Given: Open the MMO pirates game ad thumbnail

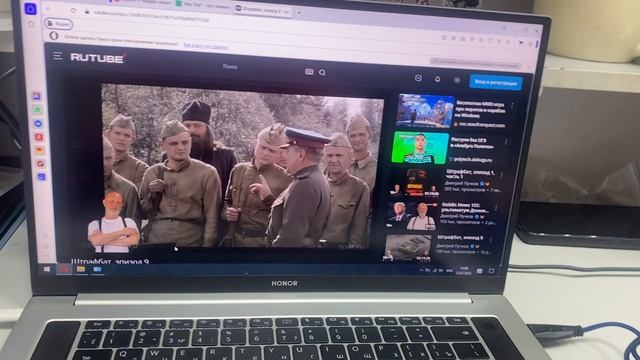Looking at the screenshot, I should click(426, 111).
